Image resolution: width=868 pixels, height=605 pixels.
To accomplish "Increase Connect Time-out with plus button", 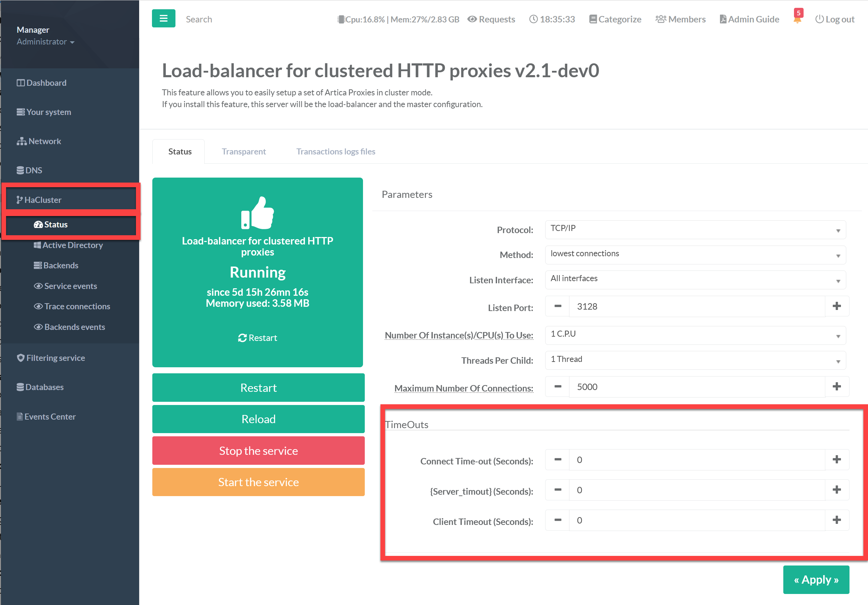I will (836, 459).
